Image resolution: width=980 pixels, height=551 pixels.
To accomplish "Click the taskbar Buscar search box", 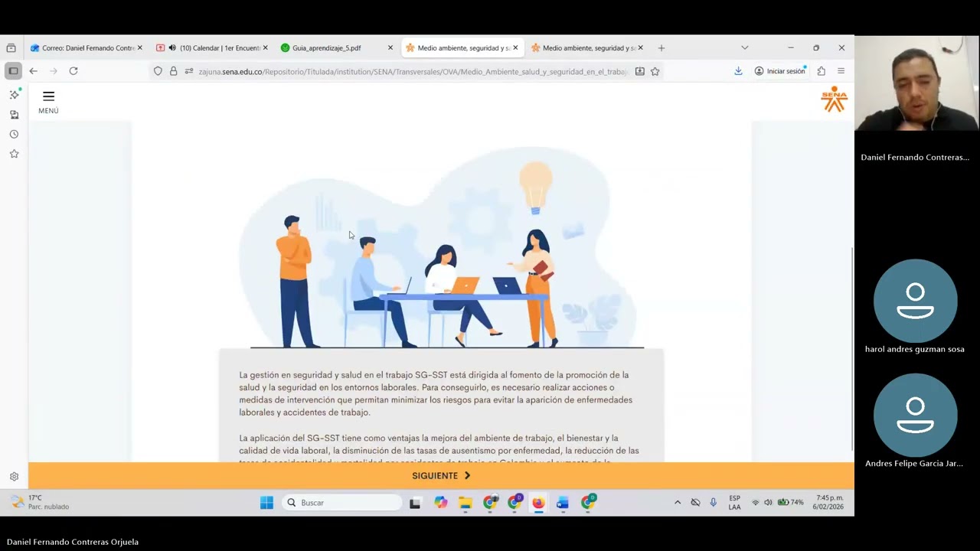I will [341, 503].
